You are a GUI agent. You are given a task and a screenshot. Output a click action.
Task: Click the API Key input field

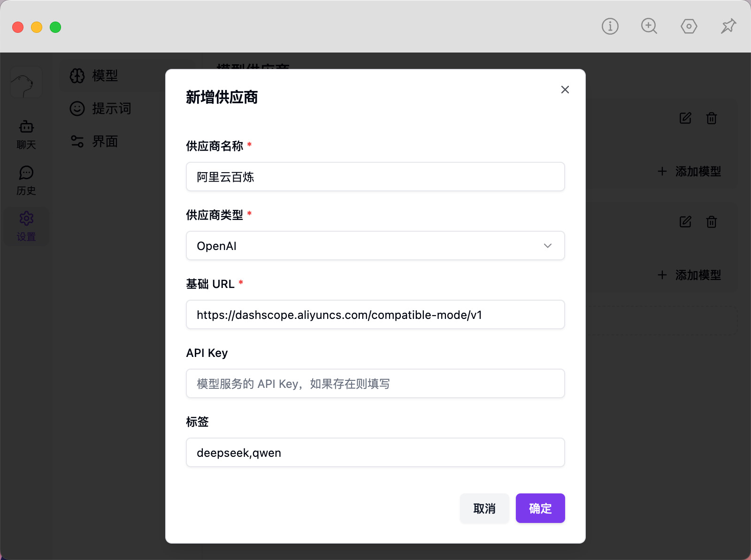click(x=375, y=384)
